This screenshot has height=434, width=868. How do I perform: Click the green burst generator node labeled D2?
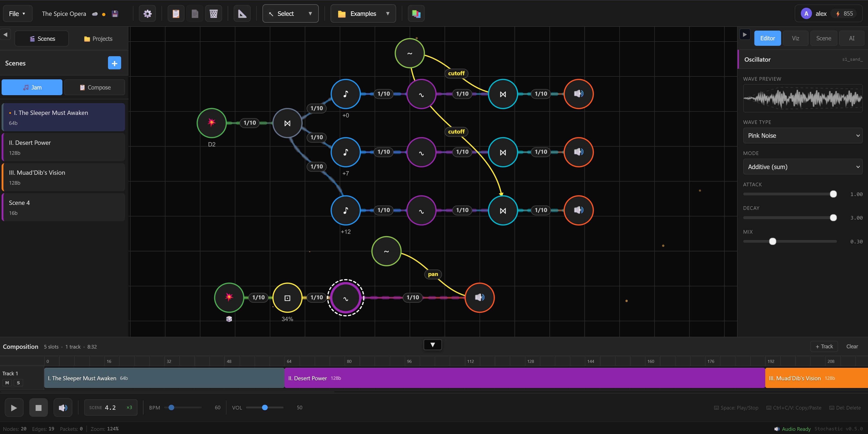[211, 123]
